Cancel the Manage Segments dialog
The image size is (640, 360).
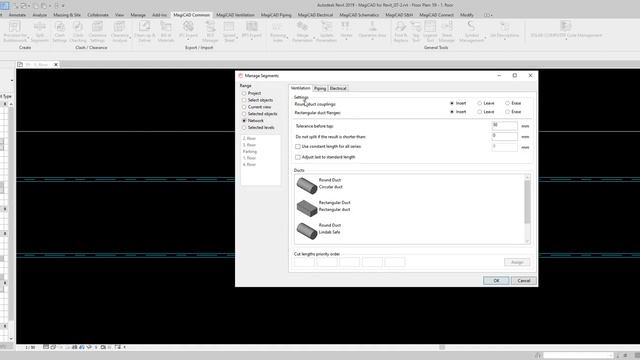(x=523, y=281)
